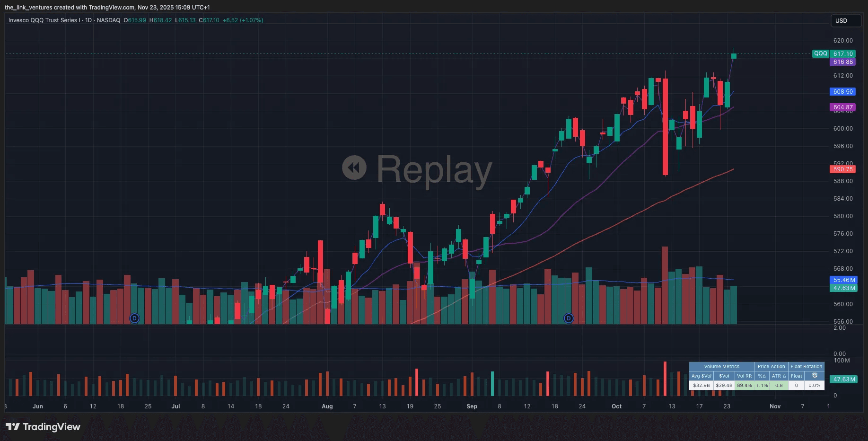Click the Nov label on time axis
This screenshot has width=868, height=441.
click(775, 406)
